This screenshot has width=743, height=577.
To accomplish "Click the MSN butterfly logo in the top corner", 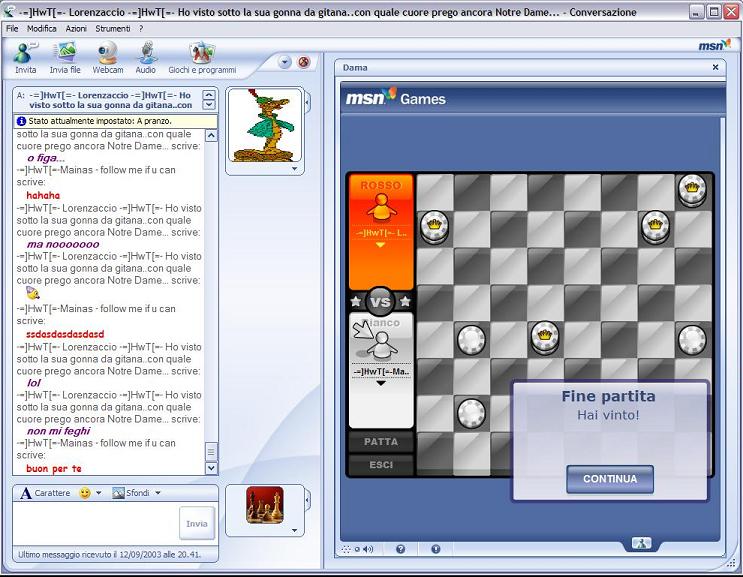I will coord(715,45).
